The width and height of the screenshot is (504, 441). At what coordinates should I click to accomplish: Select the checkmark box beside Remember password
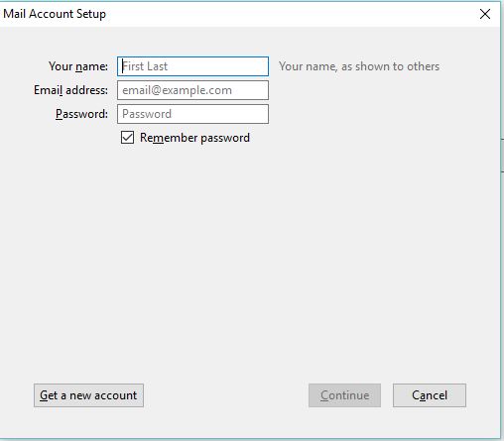(127, 138)
